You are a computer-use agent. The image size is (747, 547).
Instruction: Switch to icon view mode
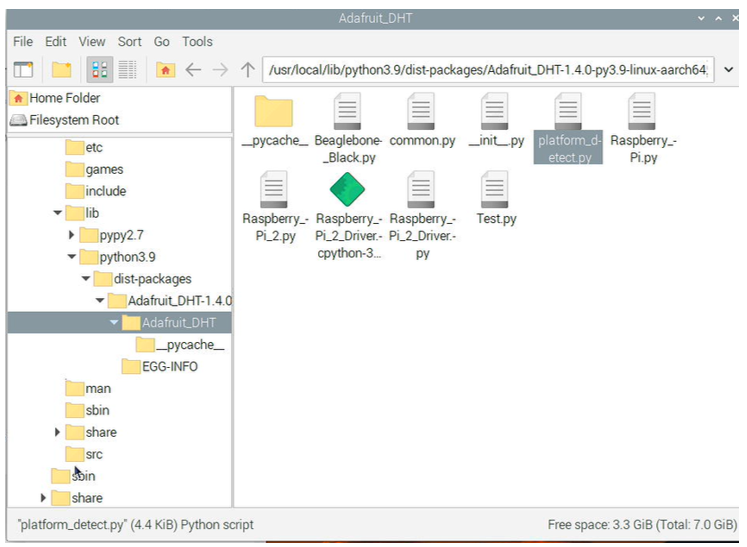pyautogui.click(x=100, y=70)
